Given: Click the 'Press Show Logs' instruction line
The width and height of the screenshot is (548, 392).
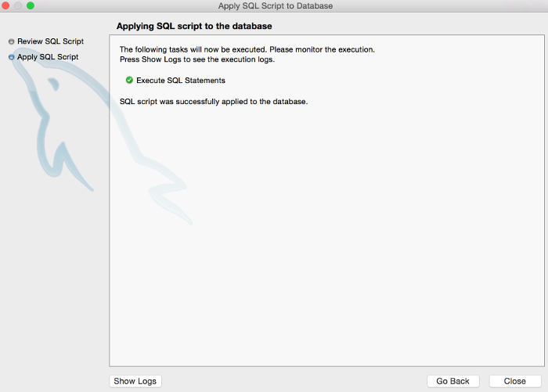Looking at the screenshot, I should [197, 59].
